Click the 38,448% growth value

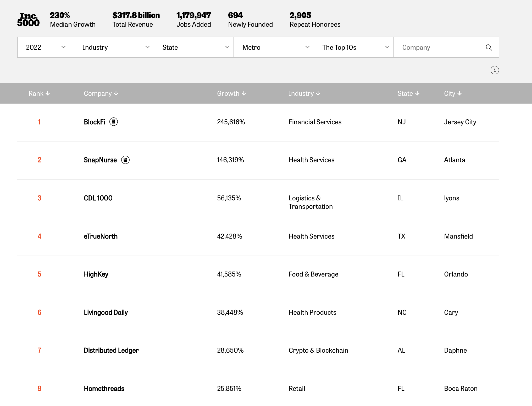(230, 312)
